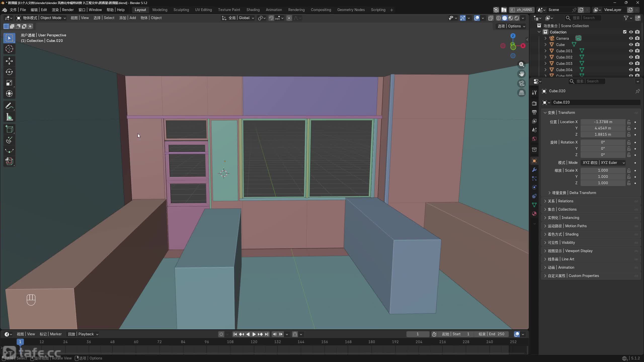644x362 pixels.
Task: Select the Move tool in toolbar
Action: click(x=9, y=61)
